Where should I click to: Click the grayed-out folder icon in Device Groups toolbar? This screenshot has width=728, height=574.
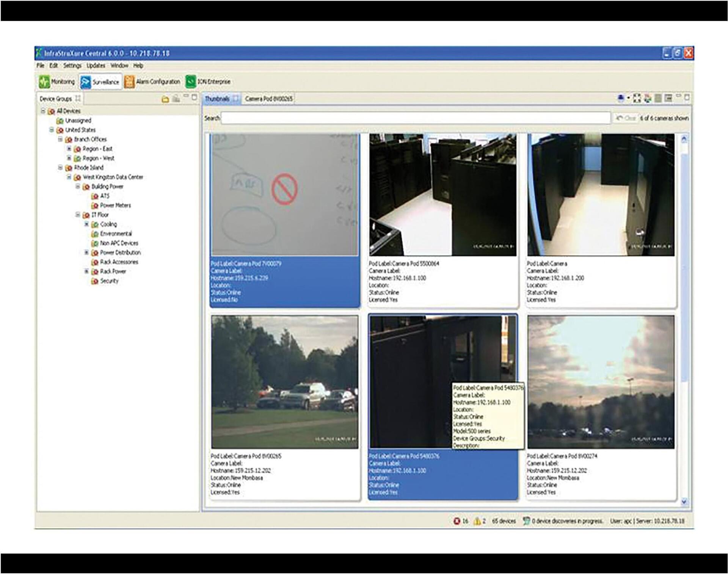[x=176, y=99]
